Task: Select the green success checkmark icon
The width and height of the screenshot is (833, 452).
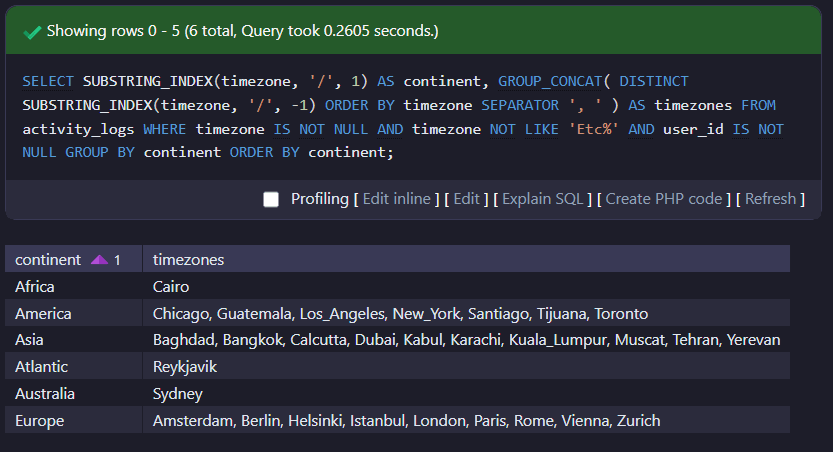Action: pyautogui.click(x=32, y=32)
